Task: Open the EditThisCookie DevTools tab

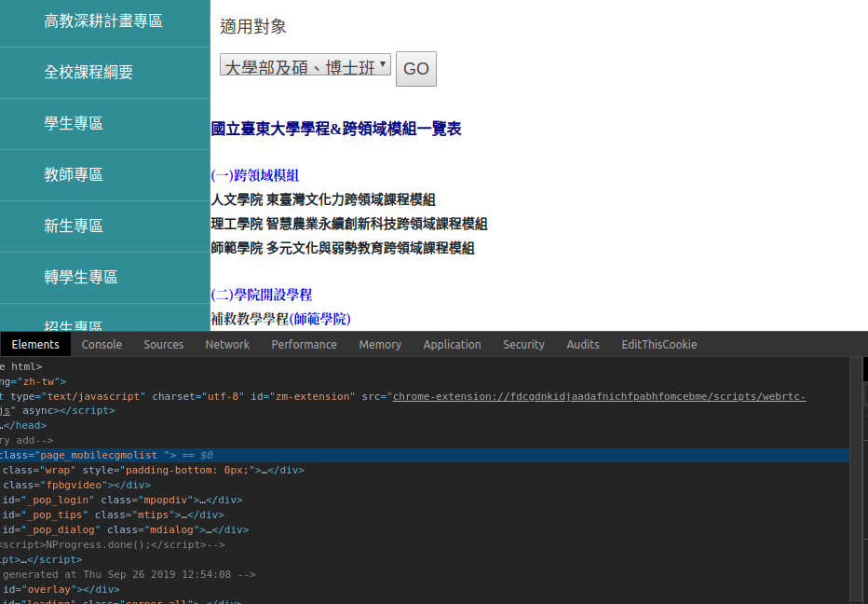Action: pyautogui.click(x=659, y=345)
